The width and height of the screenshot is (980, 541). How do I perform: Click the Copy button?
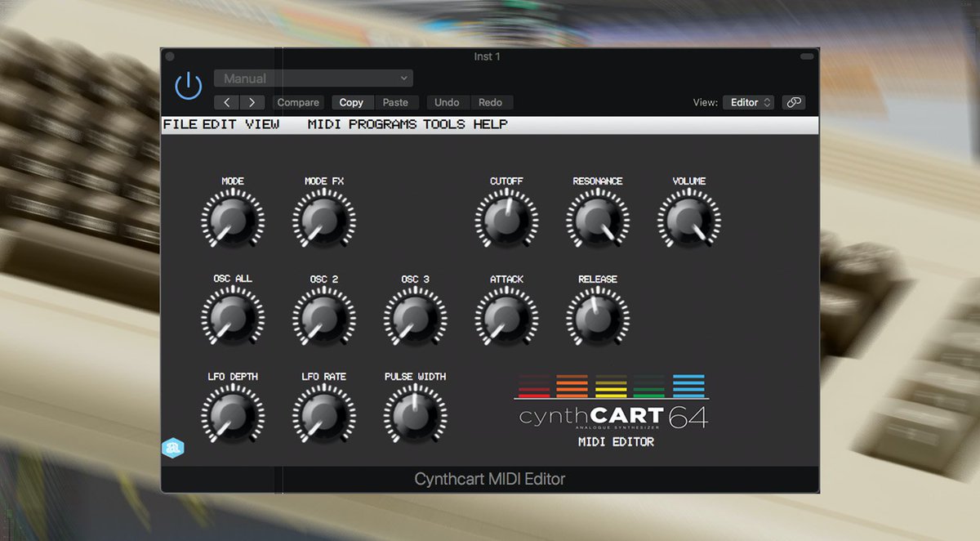pyautogui.click(x=351, y=102)
